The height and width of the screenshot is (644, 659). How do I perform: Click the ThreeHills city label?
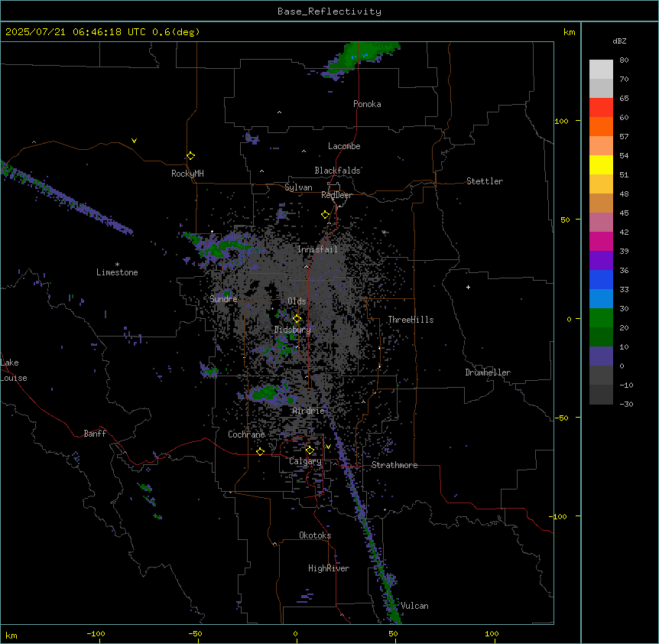click(411, 320)
